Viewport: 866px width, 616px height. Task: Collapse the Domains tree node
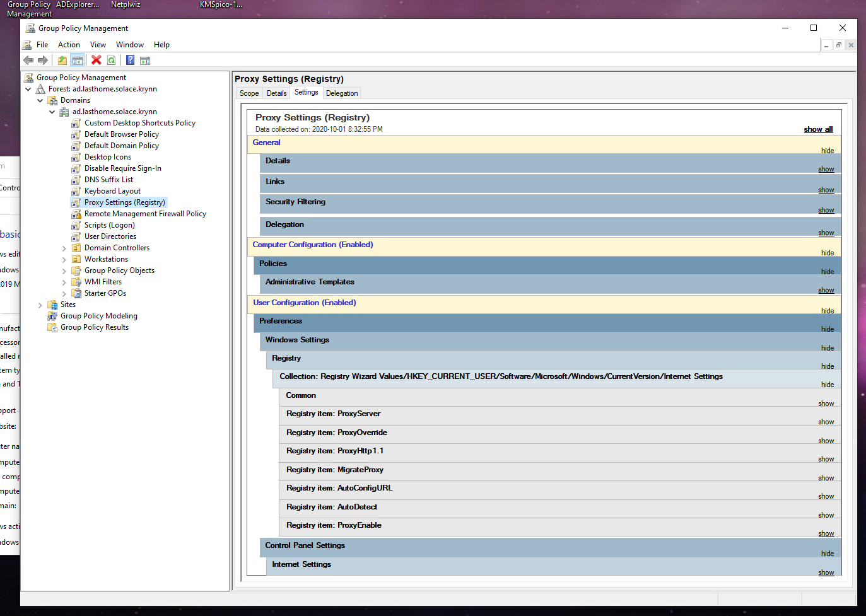point(40,100)
